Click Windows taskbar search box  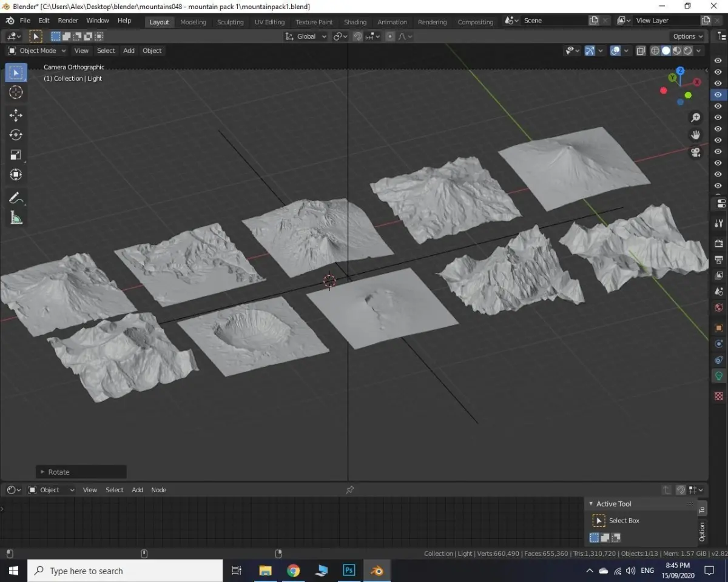point(125,570)
